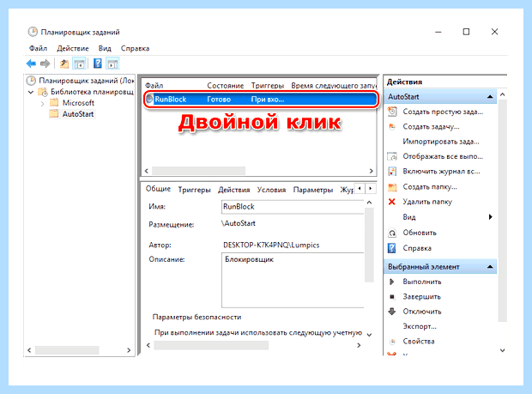Collapse the AutoStart actions section

[490, 97]
